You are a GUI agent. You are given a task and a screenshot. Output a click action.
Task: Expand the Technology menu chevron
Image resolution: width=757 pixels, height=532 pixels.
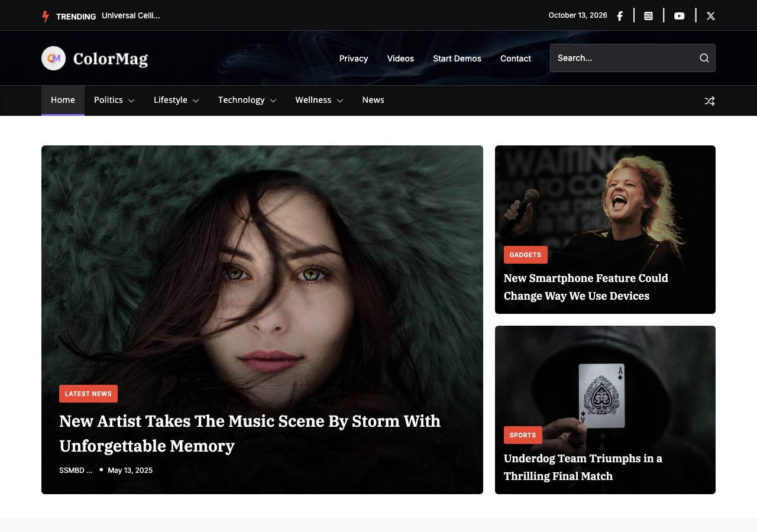click(x=273, y=101)
